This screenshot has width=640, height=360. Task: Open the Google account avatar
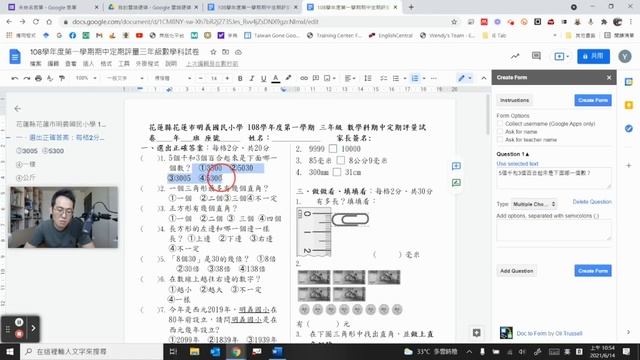[624, 56]
